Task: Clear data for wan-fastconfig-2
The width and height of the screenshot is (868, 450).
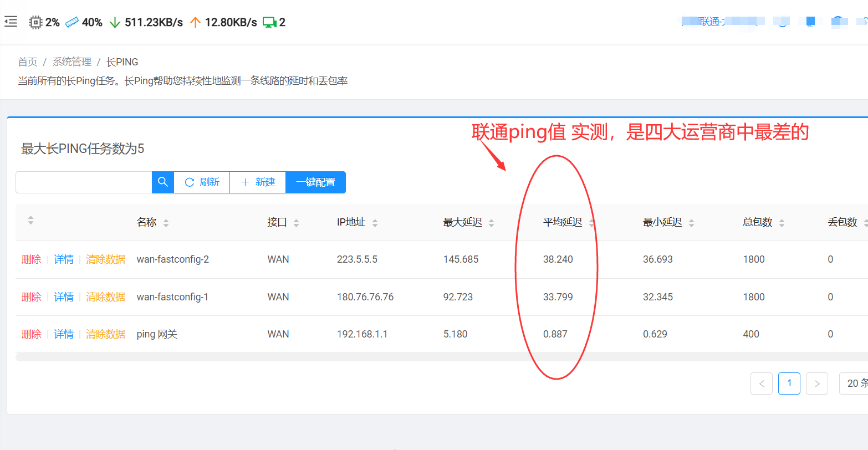Action: tap(105, 259)
